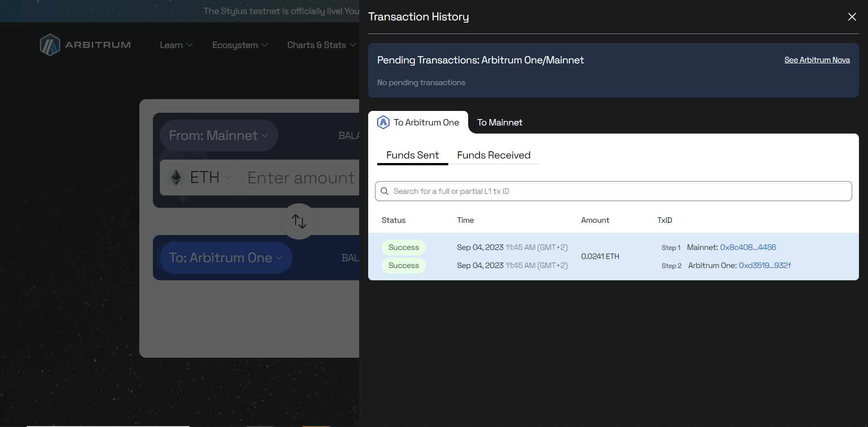Click the Ethereum token icon
Image resolution: width=868 pixels, height=427 pixels.
[176, 178]
